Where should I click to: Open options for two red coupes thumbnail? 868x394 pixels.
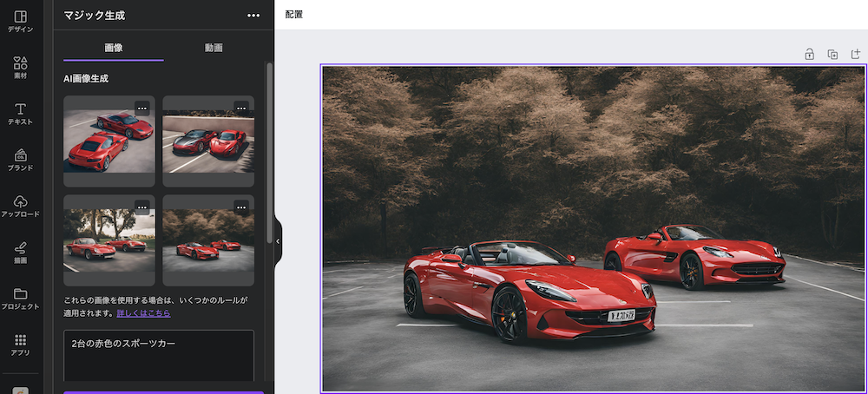(x=142, y=108)
